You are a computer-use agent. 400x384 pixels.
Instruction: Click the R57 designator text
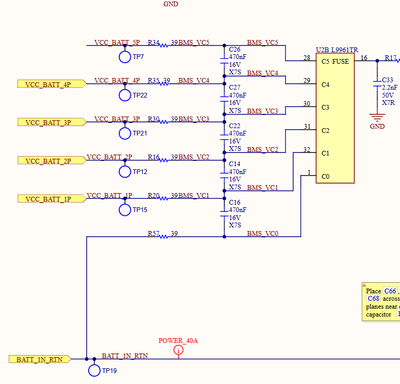[153, 234]
